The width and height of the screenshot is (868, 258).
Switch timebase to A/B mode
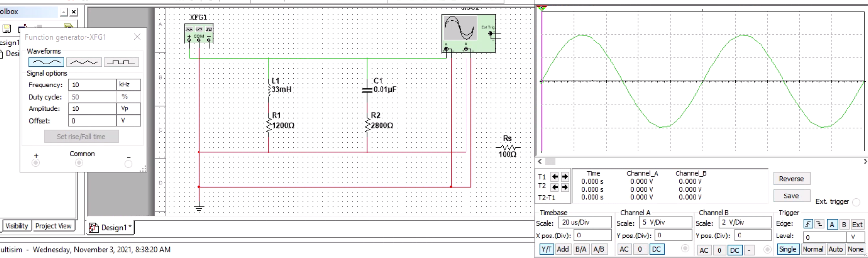pyautogui.click(x=598, y=249)
